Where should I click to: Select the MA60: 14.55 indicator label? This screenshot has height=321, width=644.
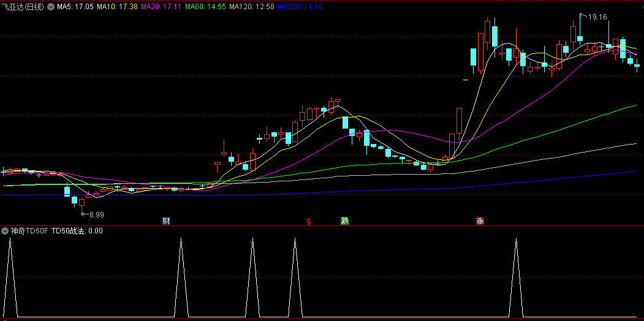pos(205,7)
